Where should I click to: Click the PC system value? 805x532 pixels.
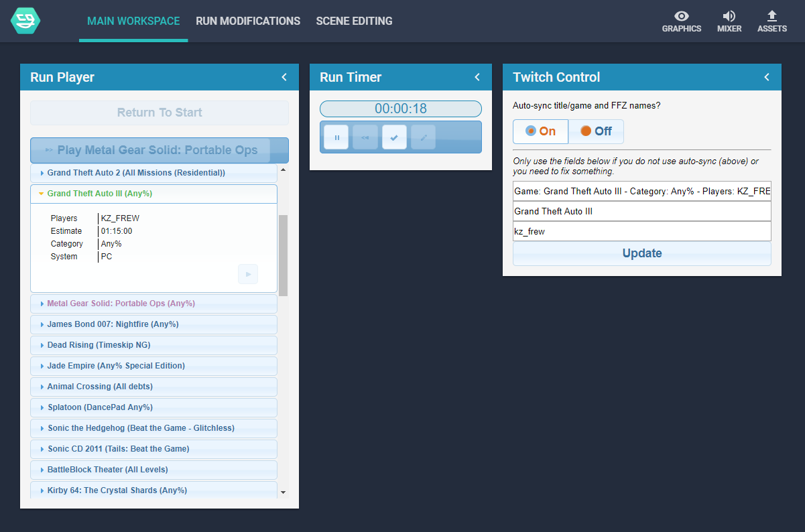[x=107, y=257]
